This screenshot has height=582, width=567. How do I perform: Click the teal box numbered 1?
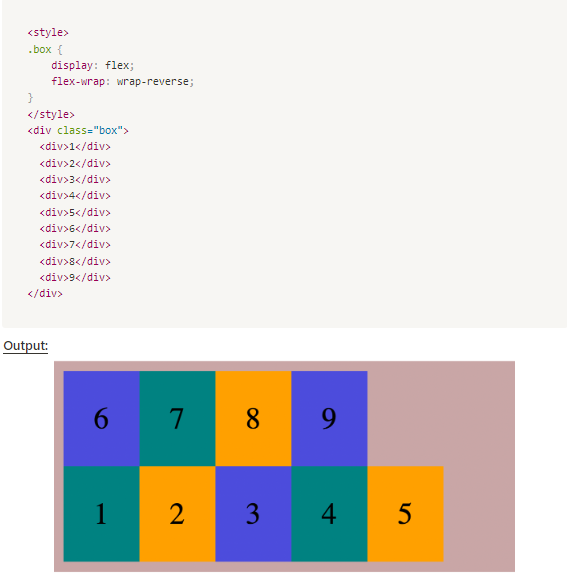point(101,514)
